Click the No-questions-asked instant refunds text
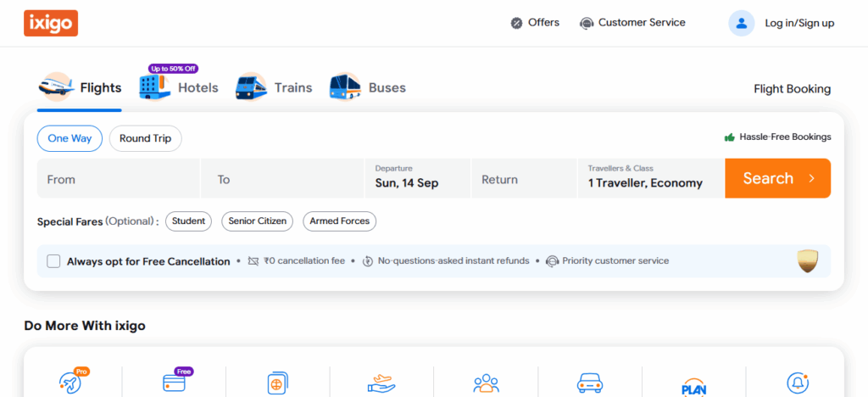 pyautogui.click(x=453, y=260)
